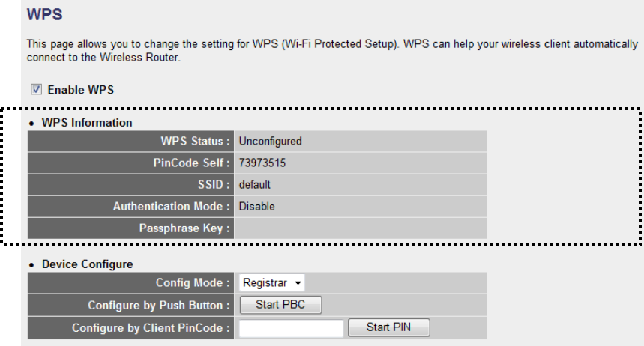644x346 pixels.
Task: Click the Enable WPS label text
Action: coord(80,90)
